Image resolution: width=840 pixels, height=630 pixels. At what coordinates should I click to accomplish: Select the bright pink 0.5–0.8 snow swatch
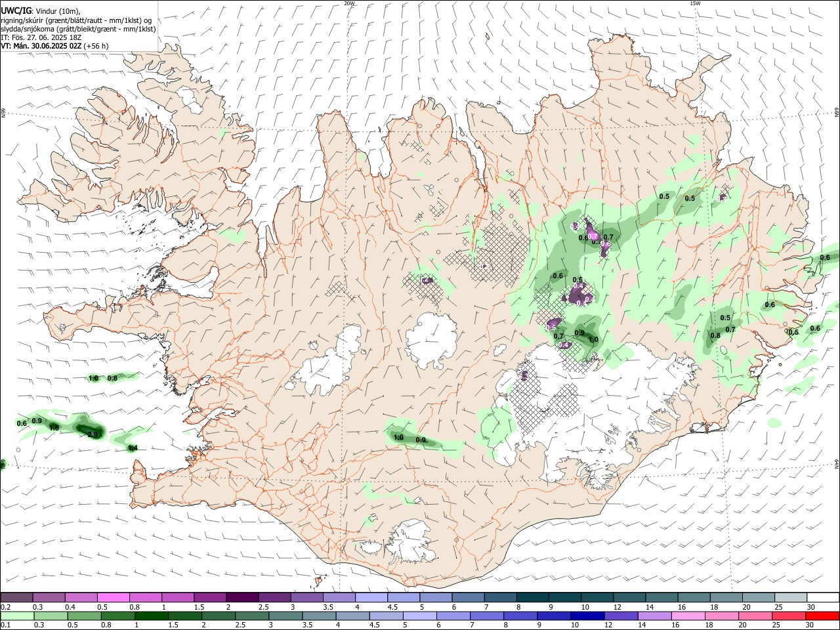[114, 597]
